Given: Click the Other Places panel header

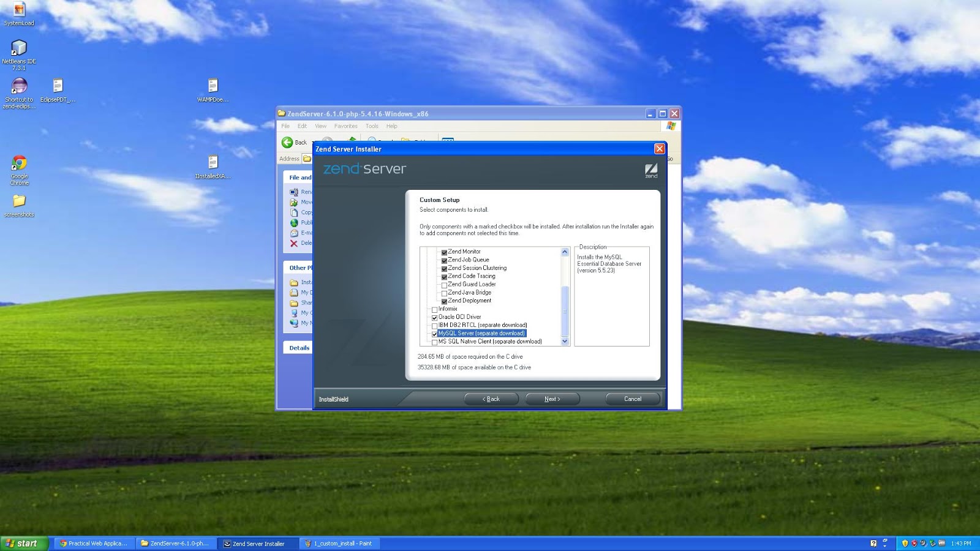Looking at the screenshot, I should pyautogui.click(x=299, y=268).
